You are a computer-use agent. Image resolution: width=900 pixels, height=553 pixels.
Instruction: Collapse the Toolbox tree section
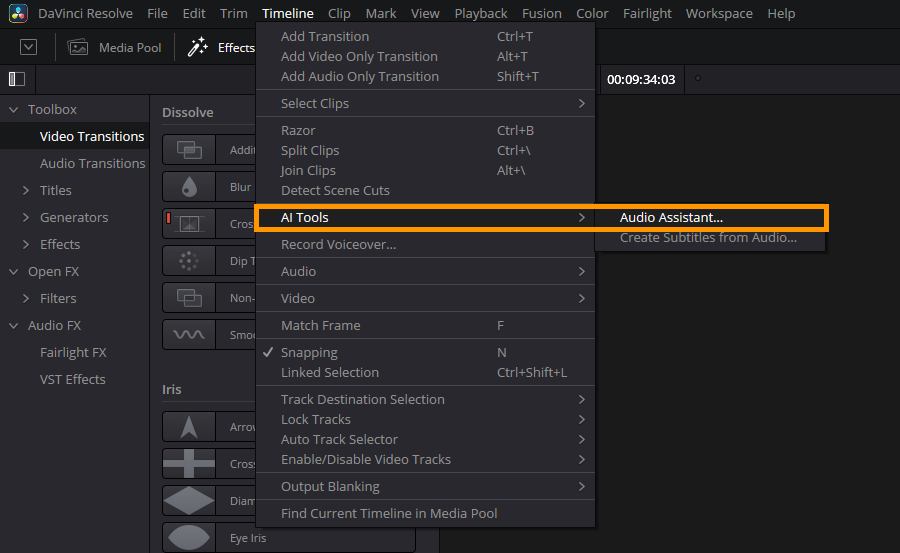coord(14,109)
